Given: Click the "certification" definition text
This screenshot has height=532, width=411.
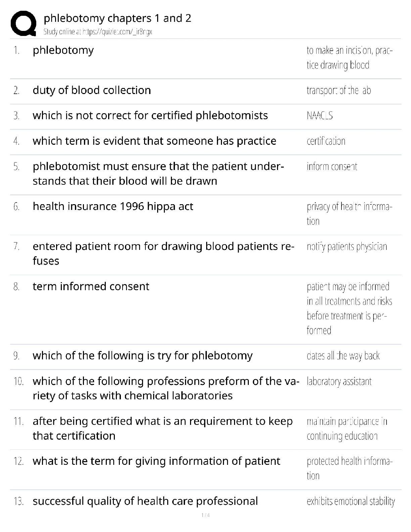Looking at the screenshot, I should click(x=326, y=141).
